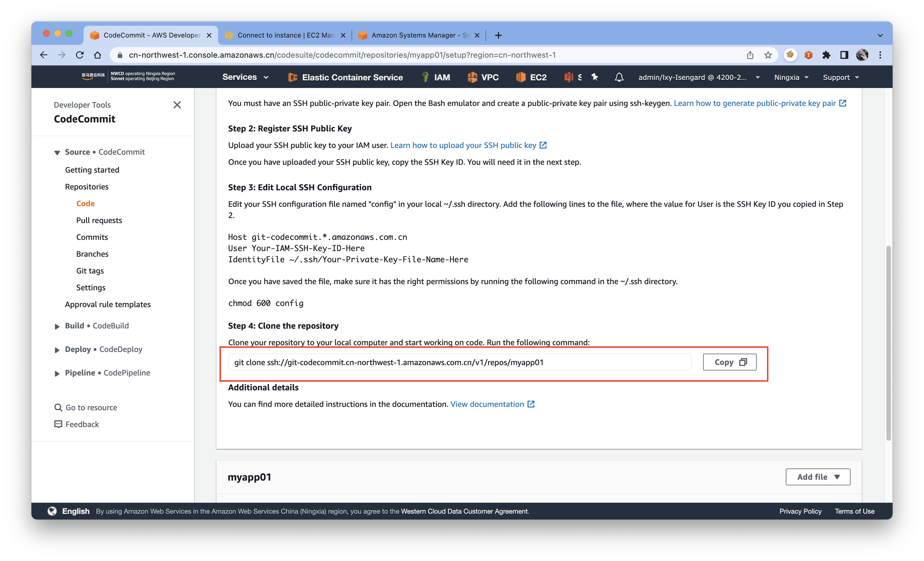Click the pin icon in the AWS header

(x=595, y=77)
